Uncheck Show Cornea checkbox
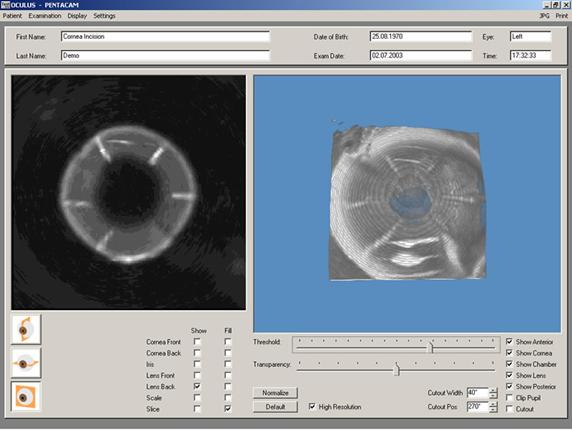 pos(509,353)
